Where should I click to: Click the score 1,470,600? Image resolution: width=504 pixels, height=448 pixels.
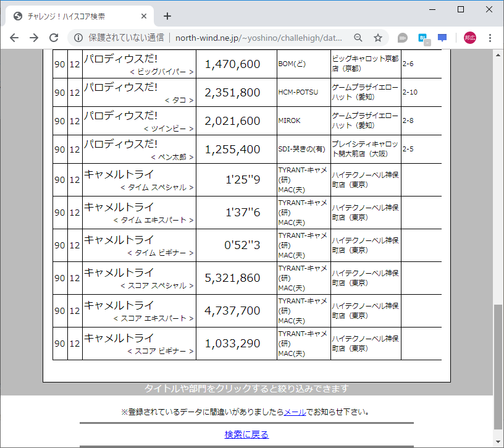232,64
